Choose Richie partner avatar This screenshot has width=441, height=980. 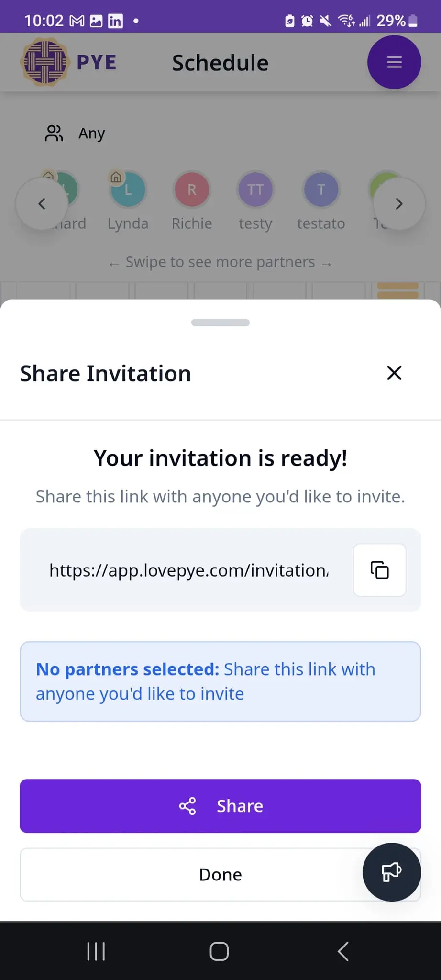point(192,189)
